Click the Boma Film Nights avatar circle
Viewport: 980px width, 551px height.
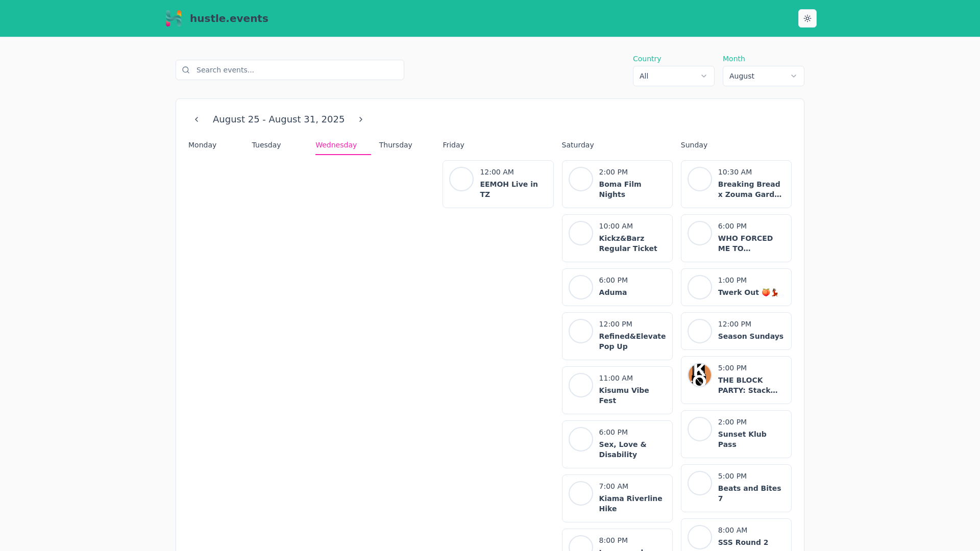pos(580,179)
